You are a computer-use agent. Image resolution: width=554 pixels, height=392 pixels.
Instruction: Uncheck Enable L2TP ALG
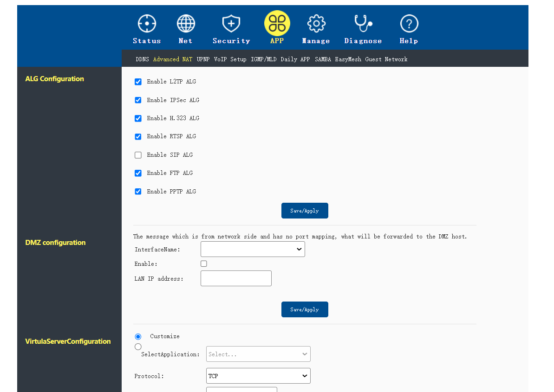click(x=138, y=82)
